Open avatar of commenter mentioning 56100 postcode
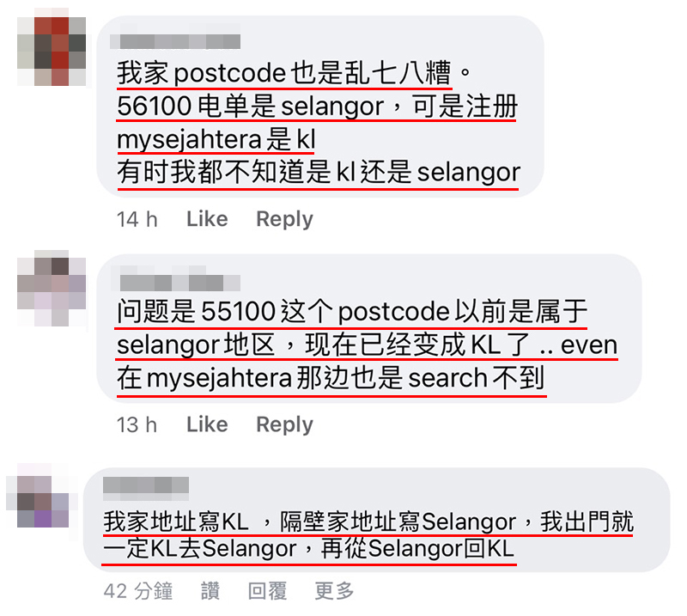This screenshot has height=616, width=687. (52, 51)
